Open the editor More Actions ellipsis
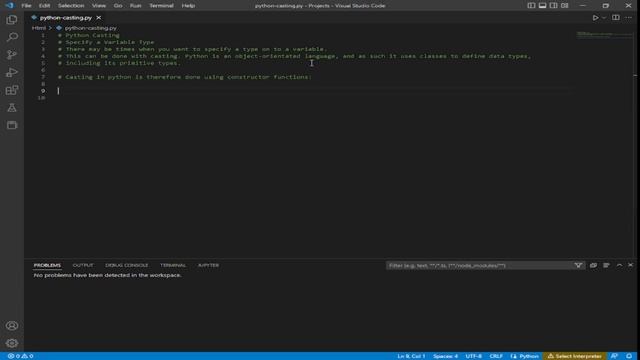Screen dimensions: 640x360 tap(629, 18)
